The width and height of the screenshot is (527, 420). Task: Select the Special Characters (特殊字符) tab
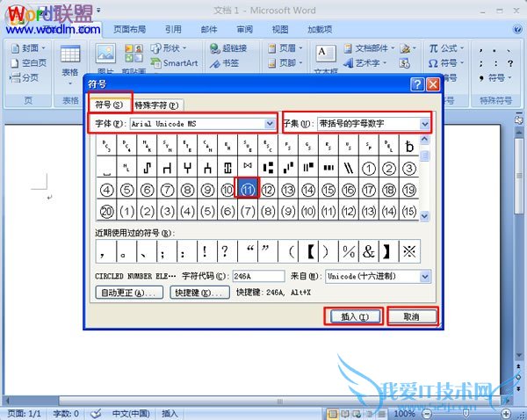click(x=157, y=105)
